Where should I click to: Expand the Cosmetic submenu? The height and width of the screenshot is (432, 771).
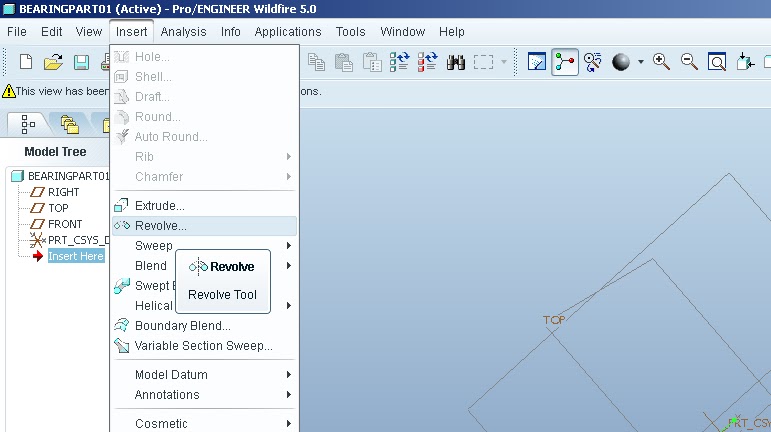tap(204, 423)
